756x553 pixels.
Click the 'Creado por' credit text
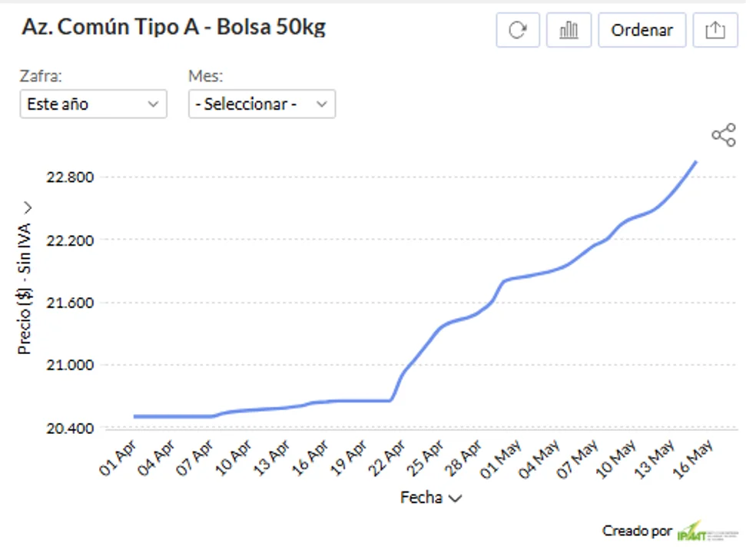pyautogui.click(x=637, y=531)
